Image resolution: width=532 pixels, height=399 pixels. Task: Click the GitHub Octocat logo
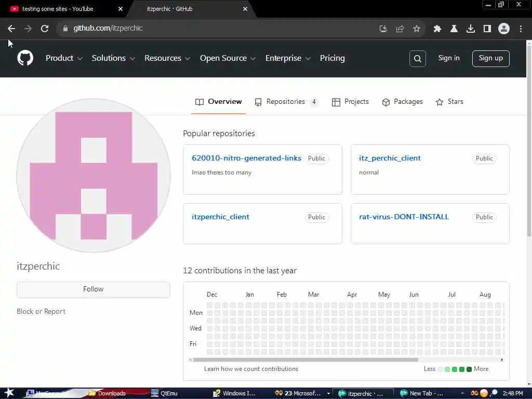25,58
